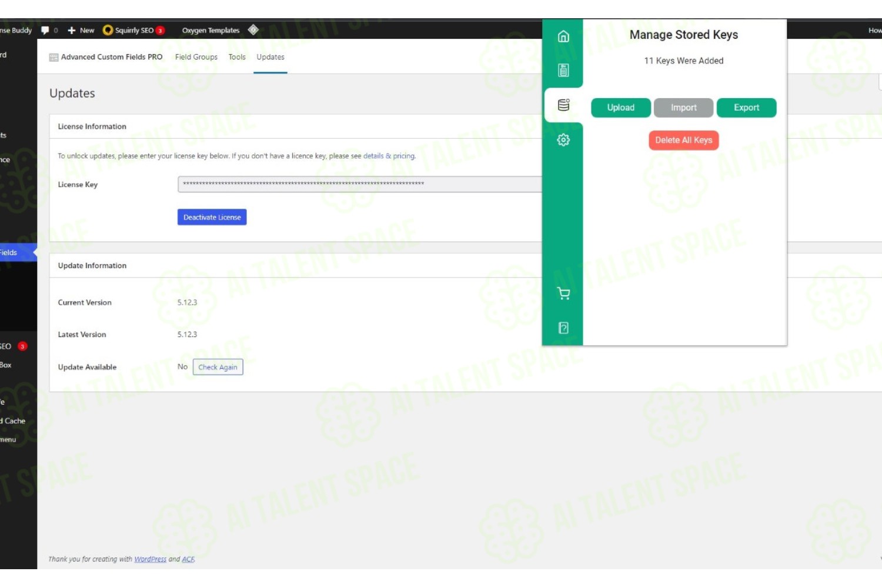Open the Field Groups tab

coord(196,57)
